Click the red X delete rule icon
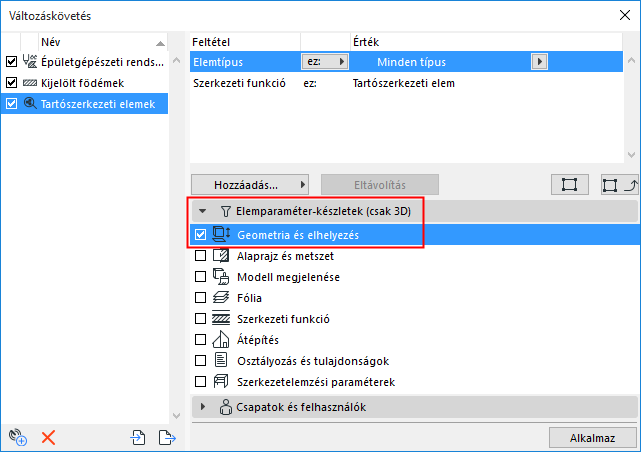 pos(48,437)
